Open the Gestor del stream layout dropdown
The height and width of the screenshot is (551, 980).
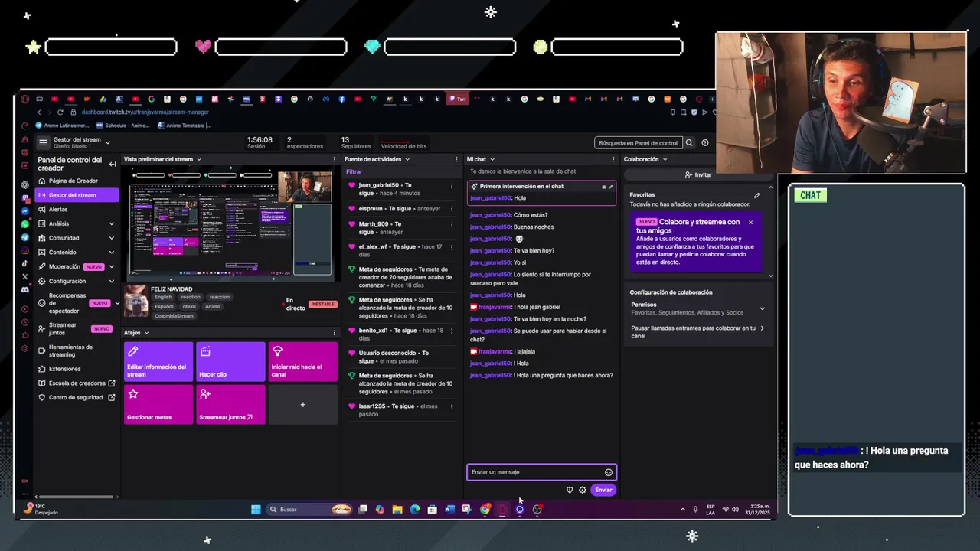107,142
